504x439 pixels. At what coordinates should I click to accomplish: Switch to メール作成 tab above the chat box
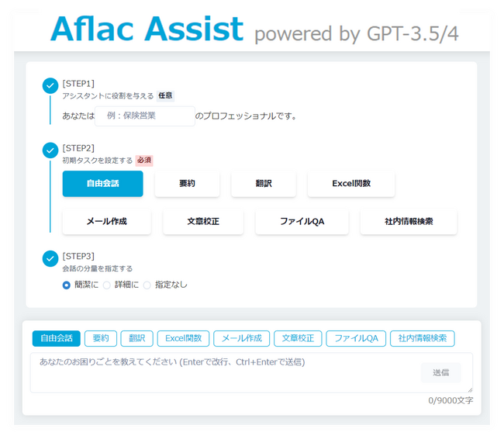241,338
